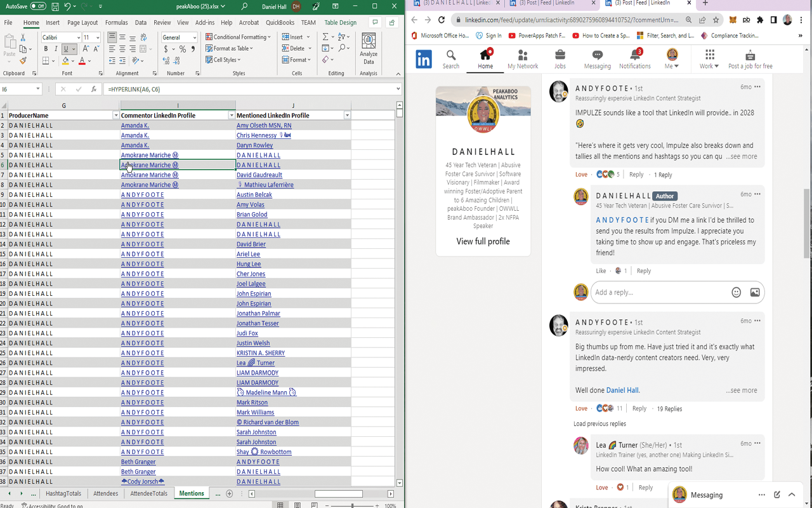
Task: Click the Excel vertical scrollbar
Action: tap(399, 293)
